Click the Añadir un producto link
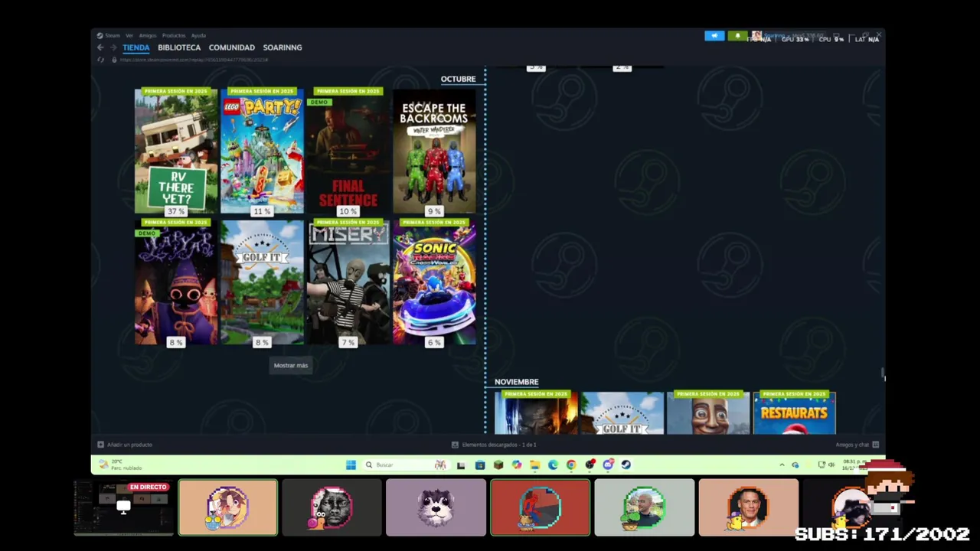Viewport: 980px width, 551px height. point(129,445)
